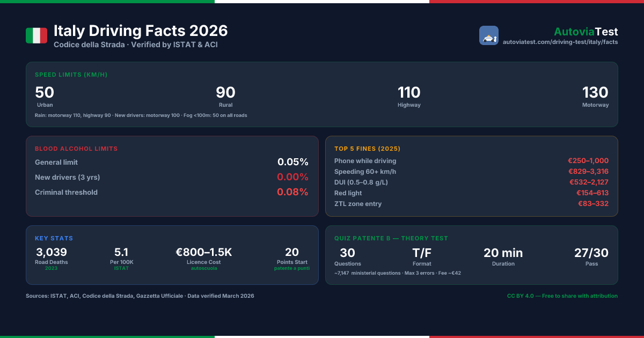Click the General limit 0.05% row
Image resolution: width=644 pixels, height=338 pixels.
(x=172, y=162)
